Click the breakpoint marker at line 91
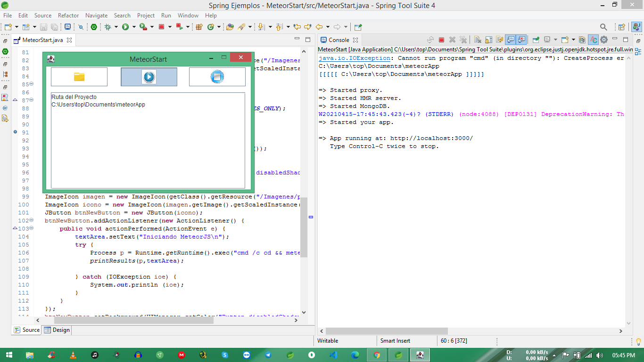This screenshot has width=644, height=362. 15,132
